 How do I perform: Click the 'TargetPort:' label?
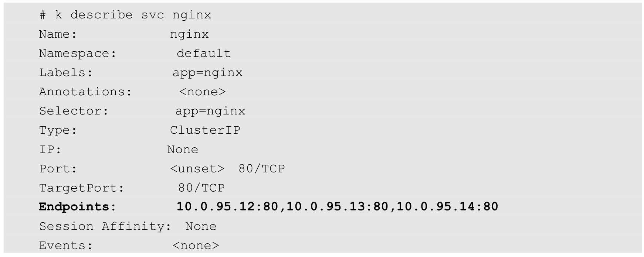(82, 188)
